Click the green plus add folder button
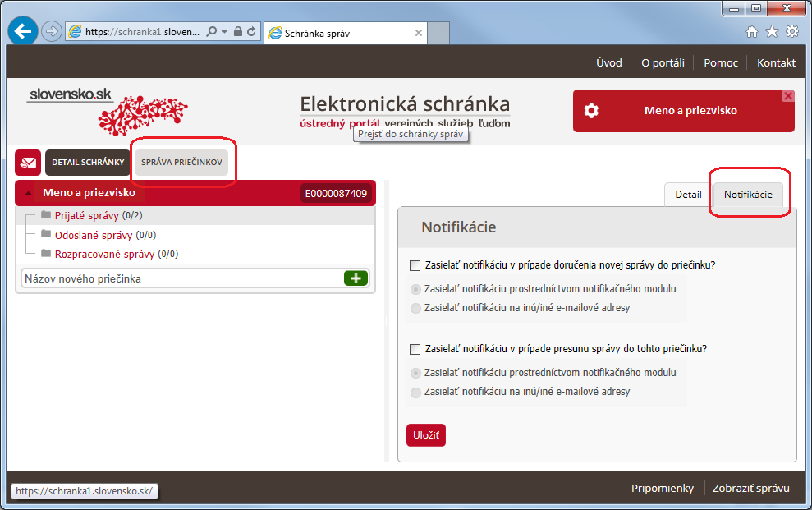Image resolution: width=812 pixels, height=510 pixels. [x=356, y=278]
